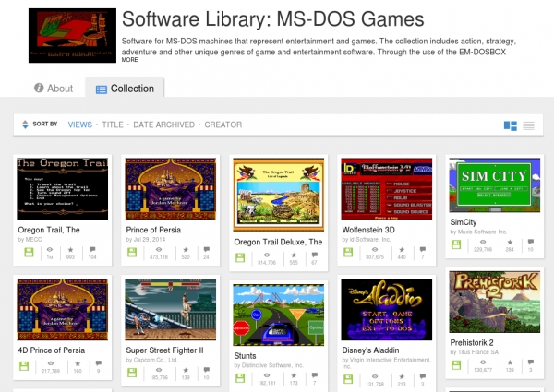
Task: Open Disney's Aladdin thumbnail
Action: 387,309
